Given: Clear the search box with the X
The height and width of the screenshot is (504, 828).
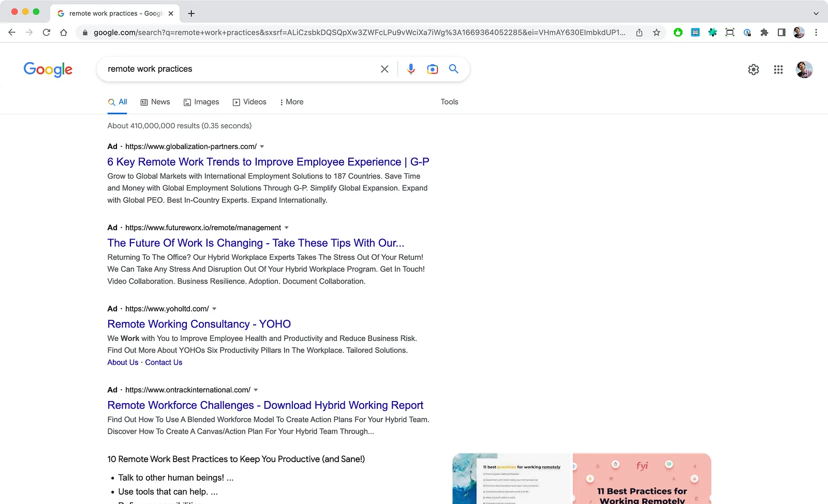Looking at the screenshot, I should coord(385,69).
